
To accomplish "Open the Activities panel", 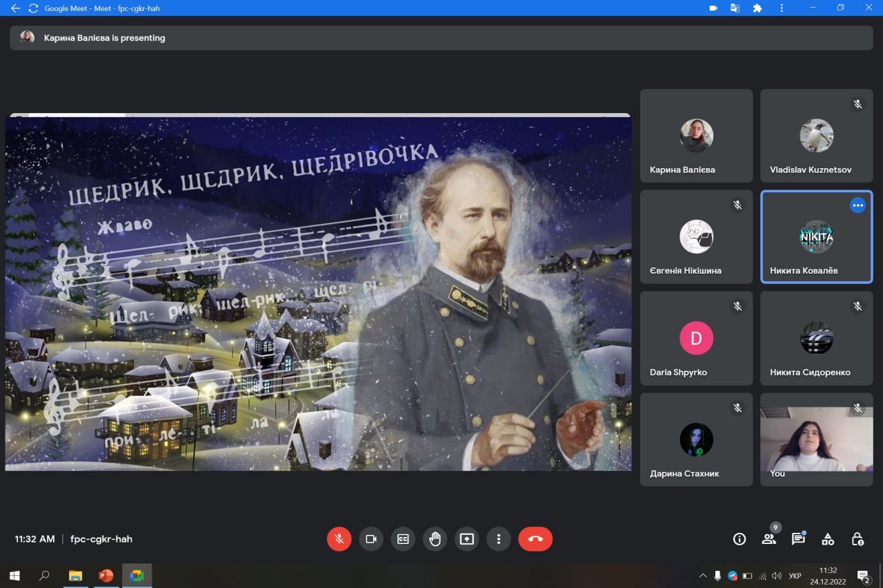I will point(828,539).
